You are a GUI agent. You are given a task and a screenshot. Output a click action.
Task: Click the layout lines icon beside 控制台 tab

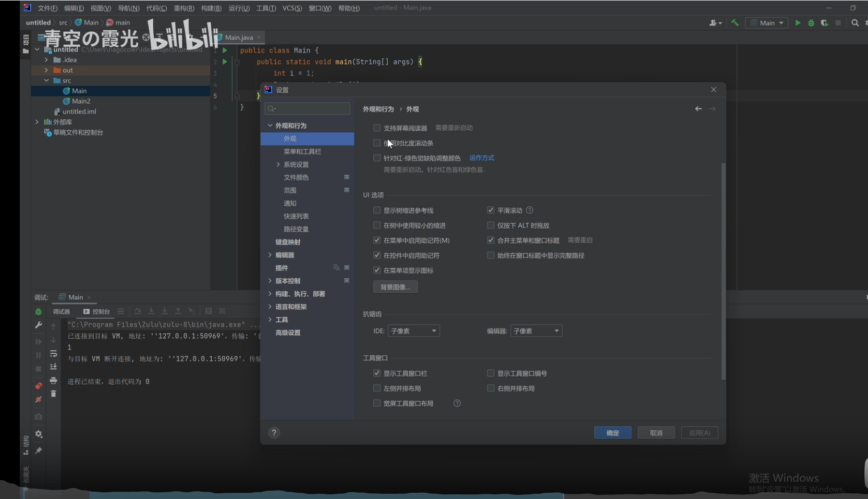pos(120,311)
